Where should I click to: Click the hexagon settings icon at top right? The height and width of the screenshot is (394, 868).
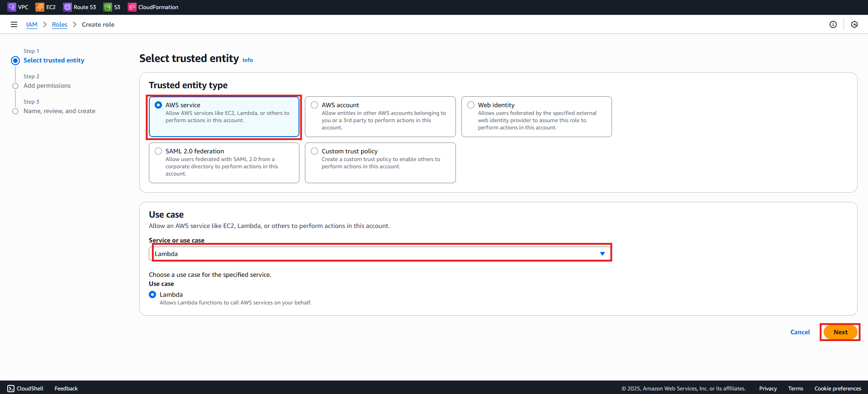(854, 24)
